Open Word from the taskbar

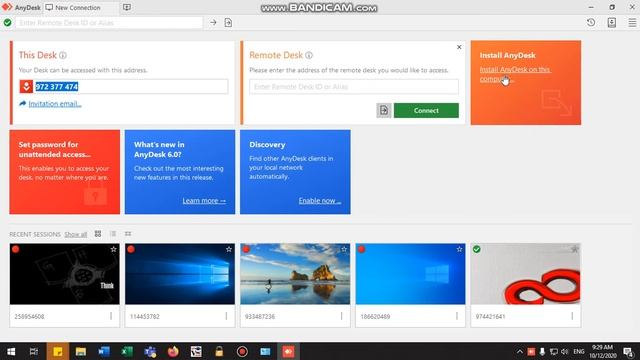coord(104,351)
